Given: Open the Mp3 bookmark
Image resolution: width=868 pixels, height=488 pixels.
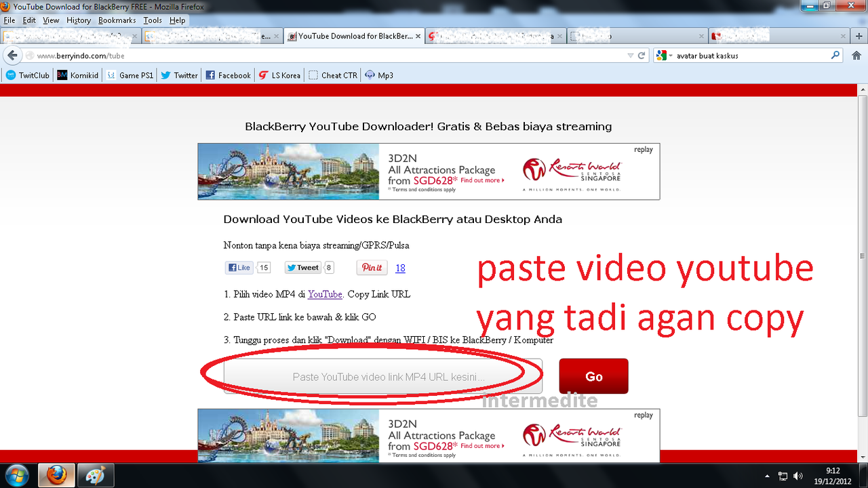Looking at the screenshot, I should click(379, 75).
